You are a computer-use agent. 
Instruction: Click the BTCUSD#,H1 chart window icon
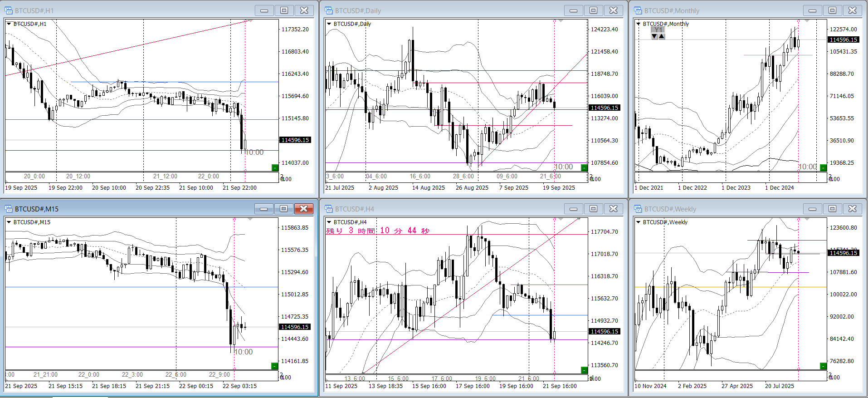9,10
